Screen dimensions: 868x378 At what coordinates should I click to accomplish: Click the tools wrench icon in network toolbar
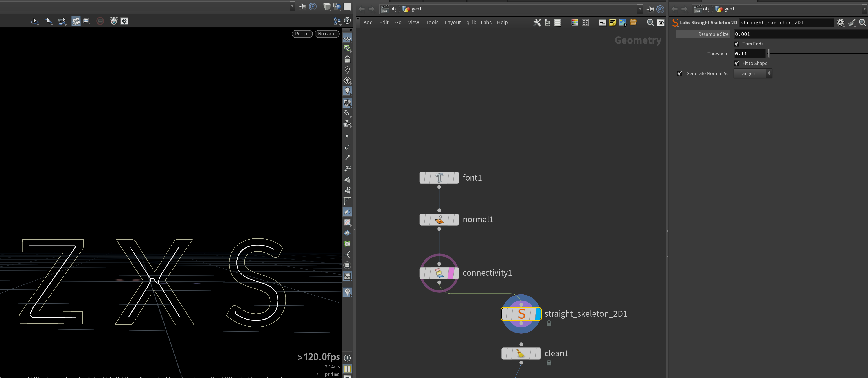click(537, 23)
